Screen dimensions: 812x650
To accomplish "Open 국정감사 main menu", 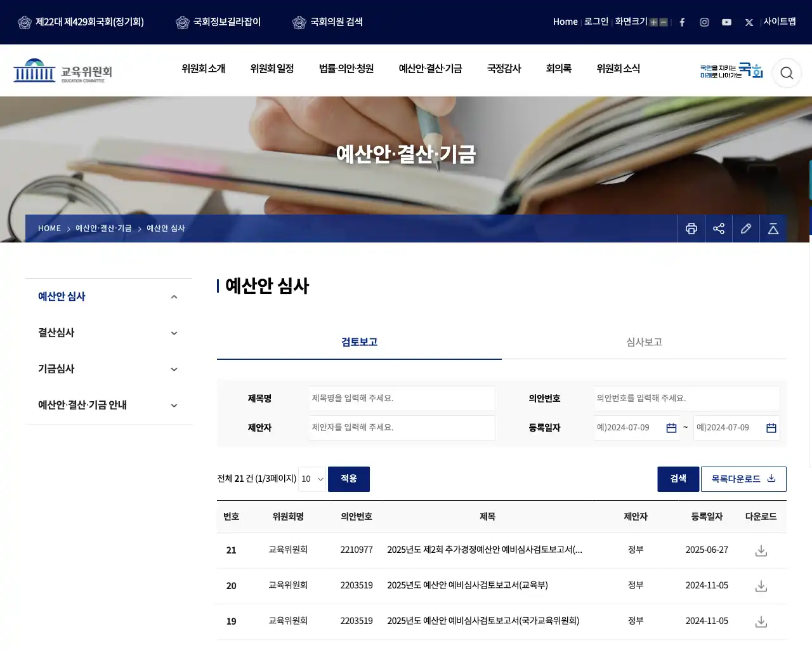I will click(504, 69).
